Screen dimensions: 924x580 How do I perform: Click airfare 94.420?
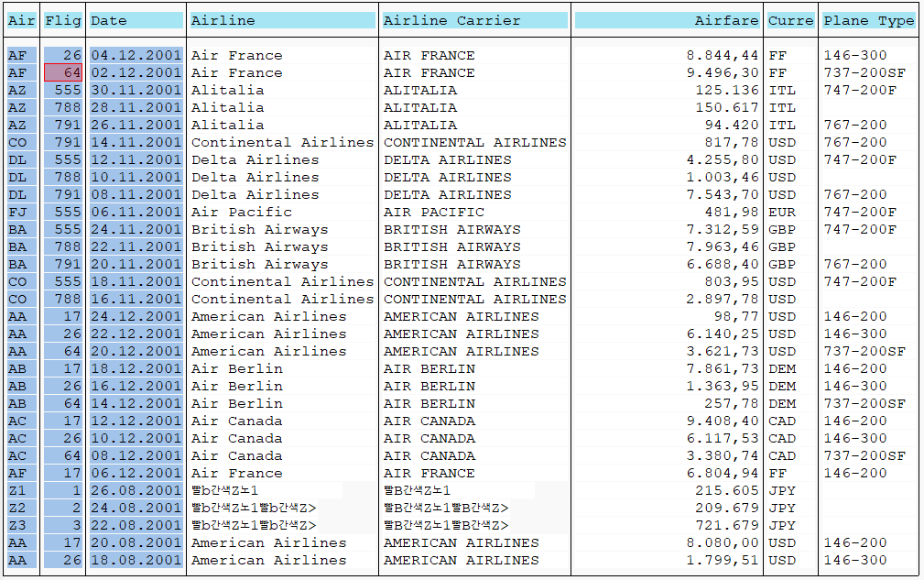coord(732,125)
